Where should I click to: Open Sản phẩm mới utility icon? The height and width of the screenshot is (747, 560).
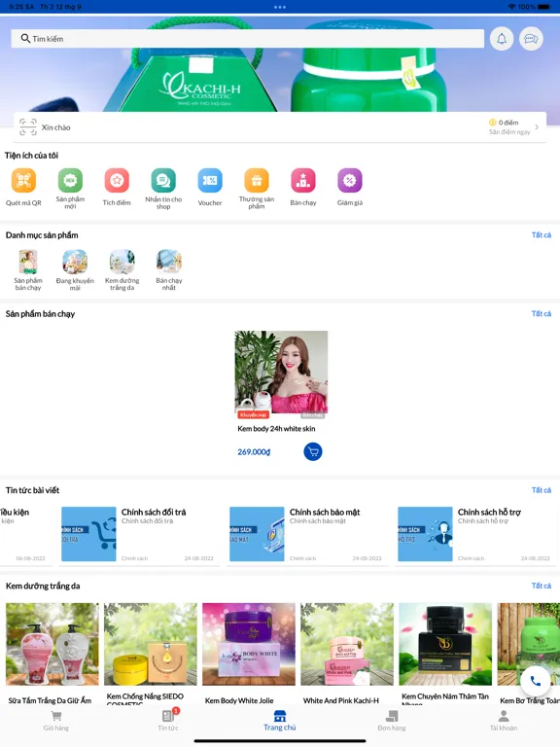70,181
